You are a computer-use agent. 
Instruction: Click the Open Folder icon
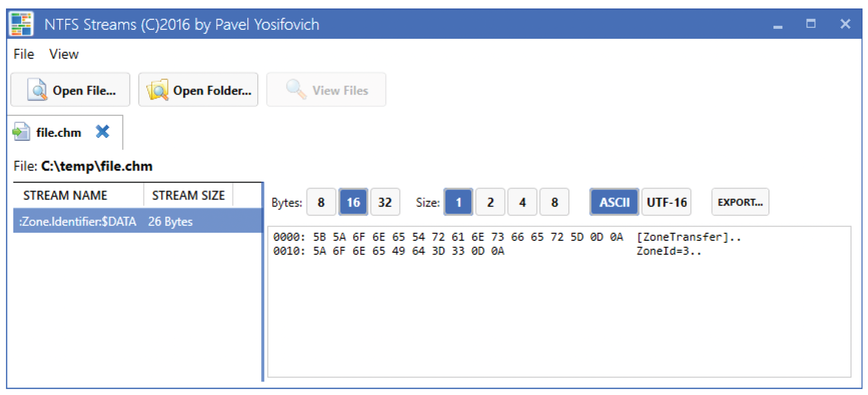click(x=157, y=90)
